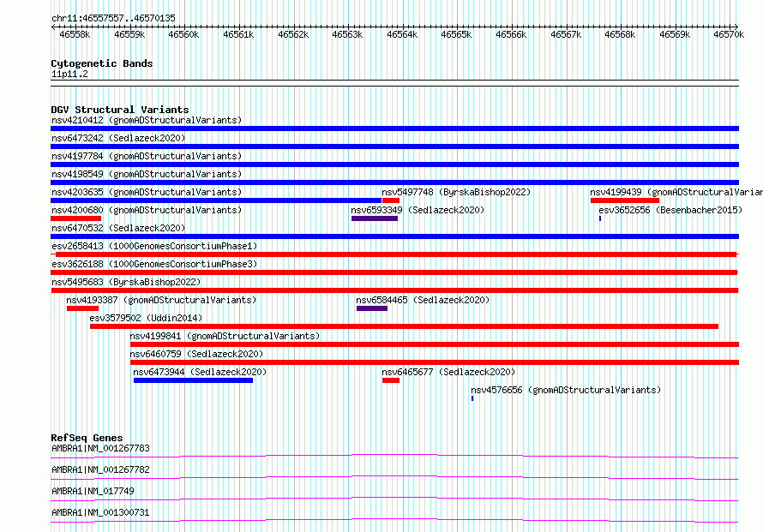The image size is (763, 532).
Task: Click the chr11:46557557..46570135 coordinates label
Action: tap(113, 18)
